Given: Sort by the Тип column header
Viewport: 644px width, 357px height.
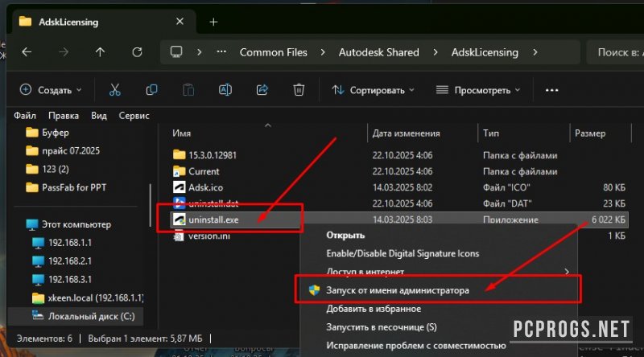Looking at the screenshot, I should pyautogui.click(x=491, y=133).
